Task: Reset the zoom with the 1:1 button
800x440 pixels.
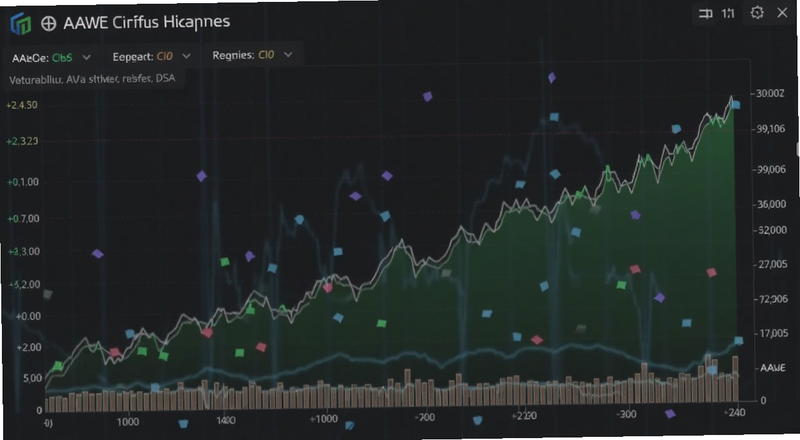Action: [x=728, y=14]
